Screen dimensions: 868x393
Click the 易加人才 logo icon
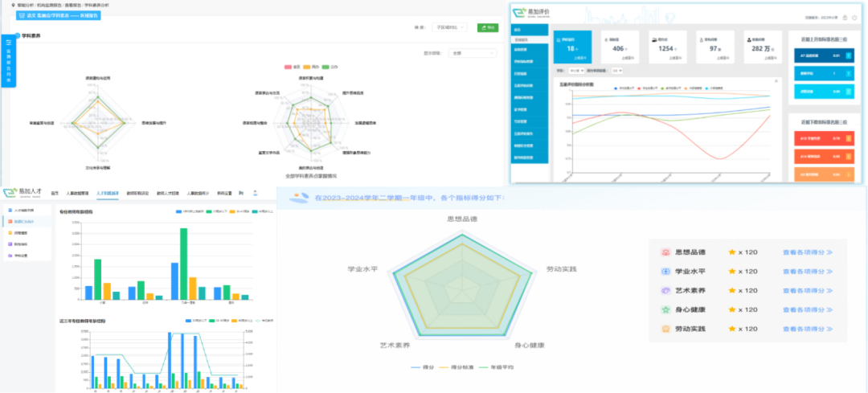click(x=10, y=192)
